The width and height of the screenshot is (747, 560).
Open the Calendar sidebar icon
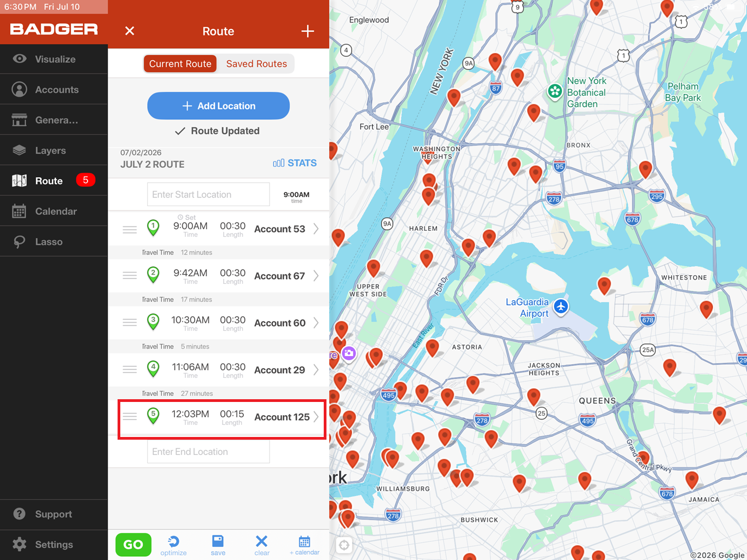[20, 211]
